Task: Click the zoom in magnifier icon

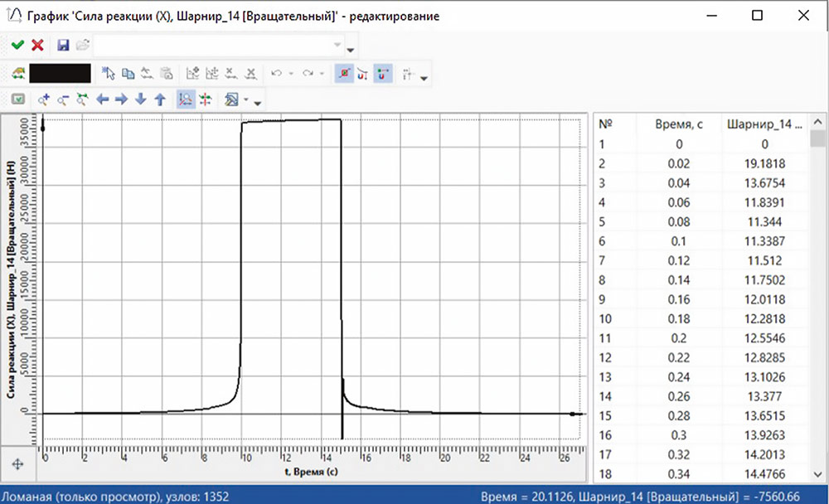Action: (x=45, y=99)
